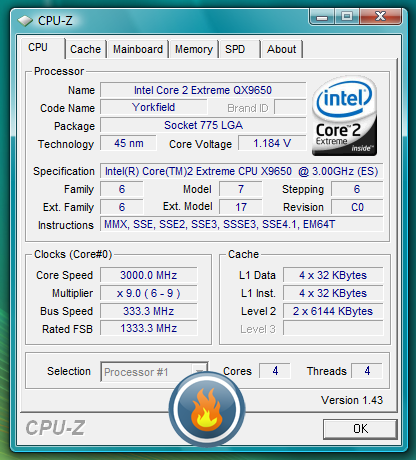Open the Mainboard tab
416x460 pixels.
click(138, 49)
